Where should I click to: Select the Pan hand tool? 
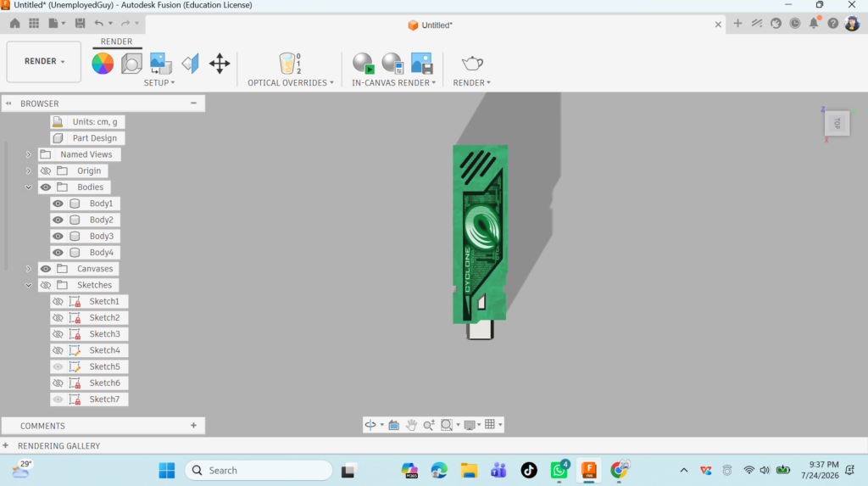(411, 425)
